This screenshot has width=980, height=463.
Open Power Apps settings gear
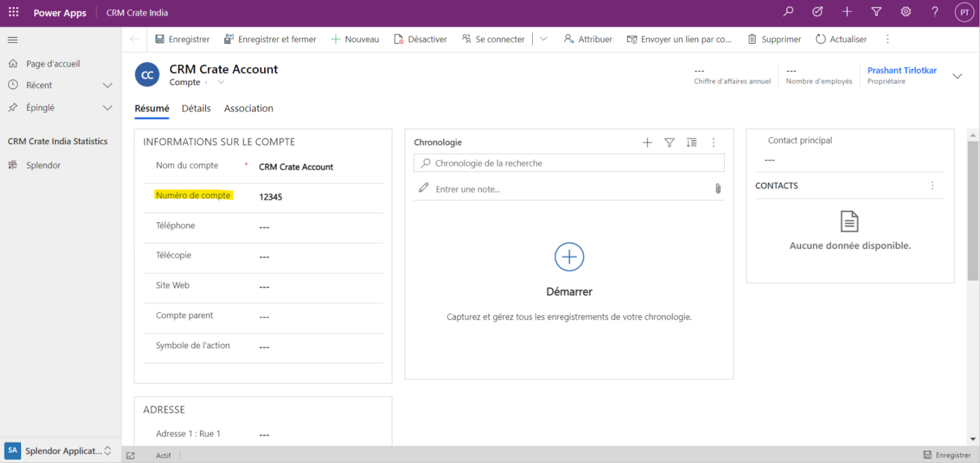[905, 11]
